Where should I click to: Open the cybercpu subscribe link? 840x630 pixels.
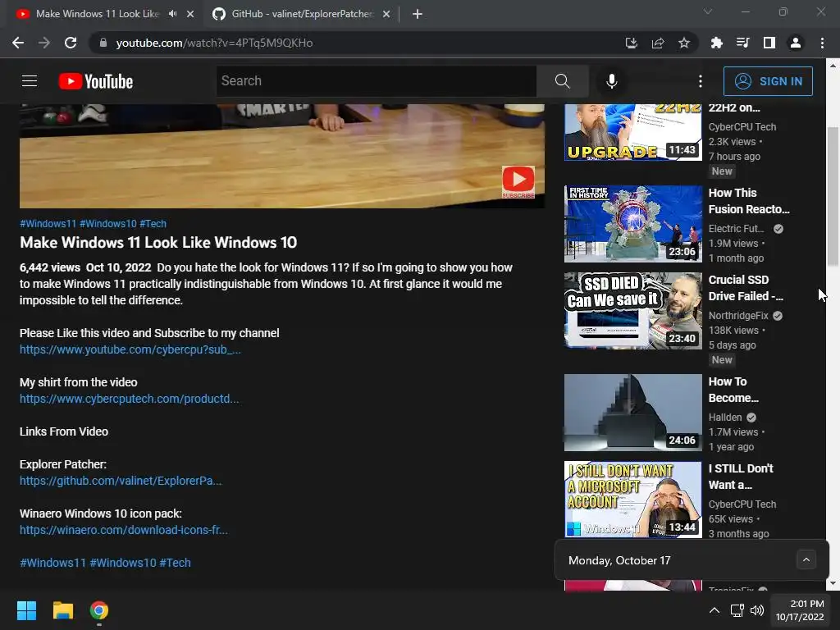[x=130, y=349]
